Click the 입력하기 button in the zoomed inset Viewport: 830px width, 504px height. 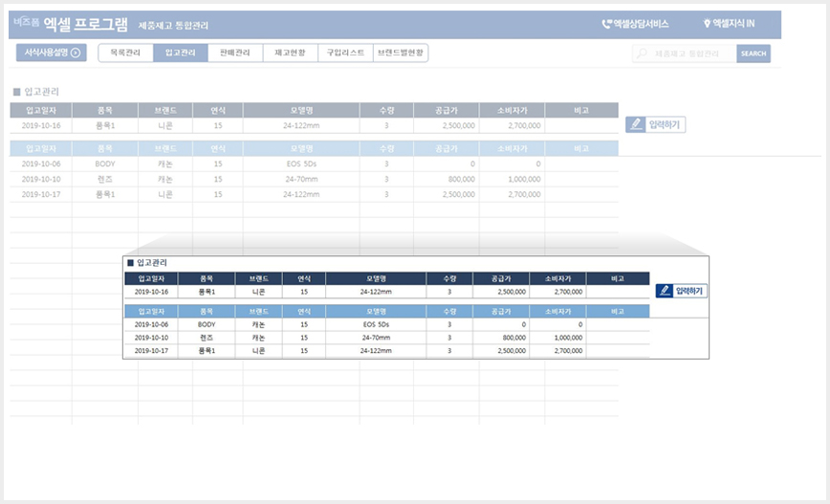click(x=681, y=291)
